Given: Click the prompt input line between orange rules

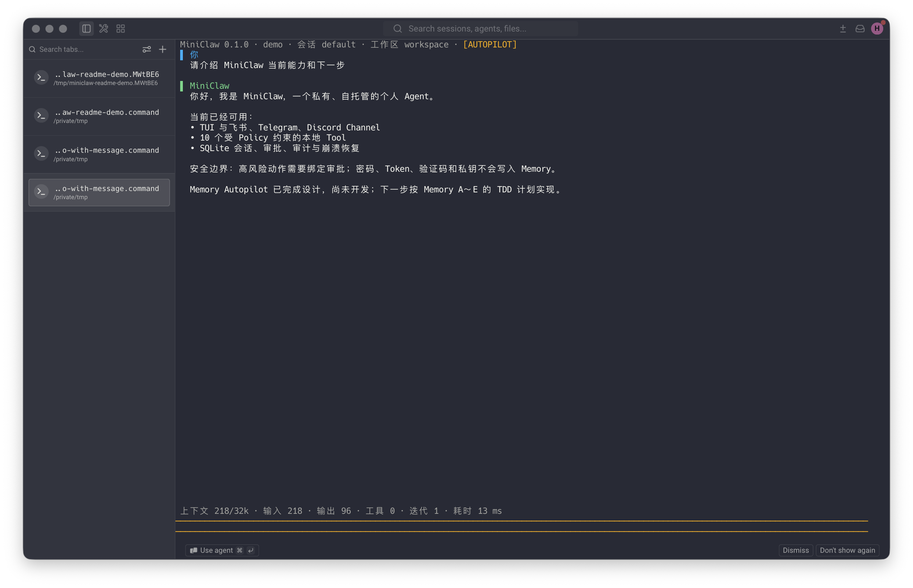Looking at the screenshot, I should pos(522,526).
